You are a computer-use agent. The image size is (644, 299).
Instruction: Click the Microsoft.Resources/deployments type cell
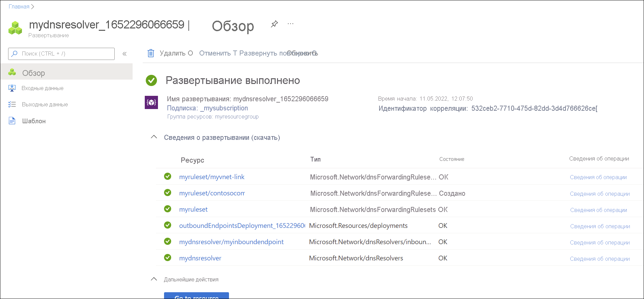tap(358, 226)
